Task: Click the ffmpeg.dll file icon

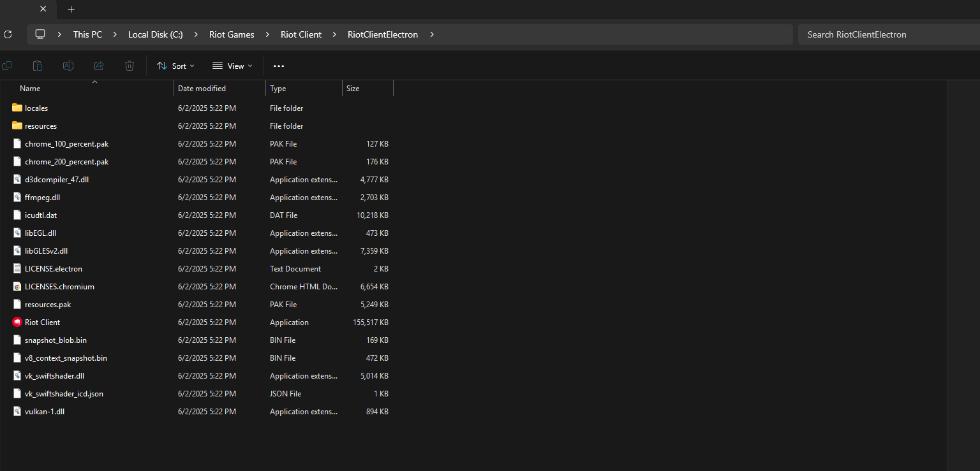Action: pos(17,197)
